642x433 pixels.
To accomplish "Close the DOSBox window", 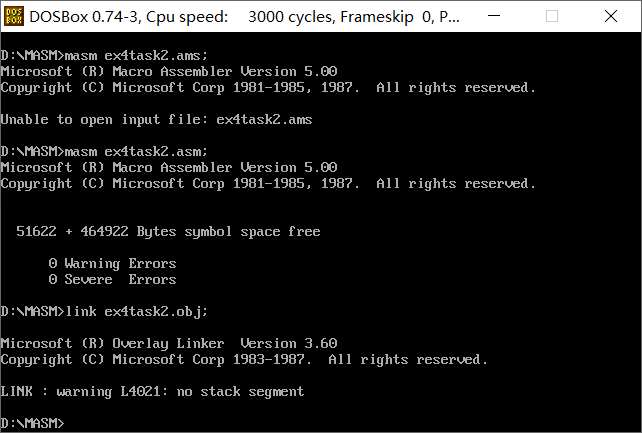I will [x=610, y=16].
